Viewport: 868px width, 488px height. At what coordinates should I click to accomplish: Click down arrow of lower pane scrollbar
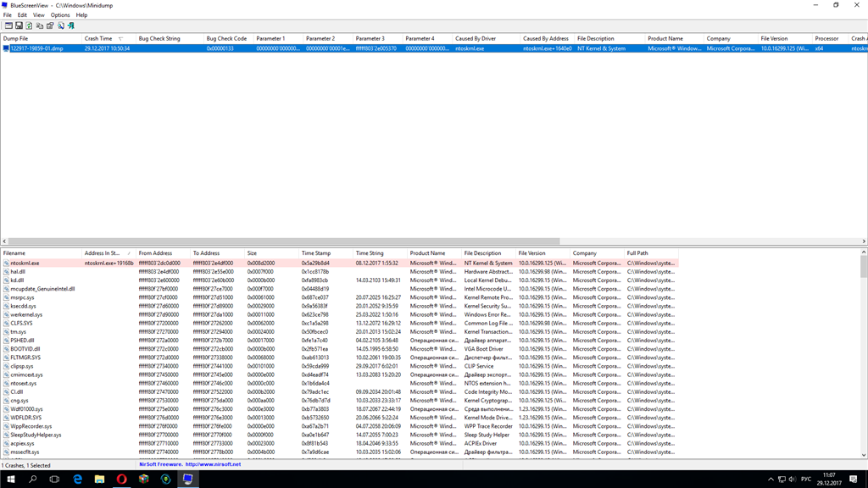pos(864,455)
